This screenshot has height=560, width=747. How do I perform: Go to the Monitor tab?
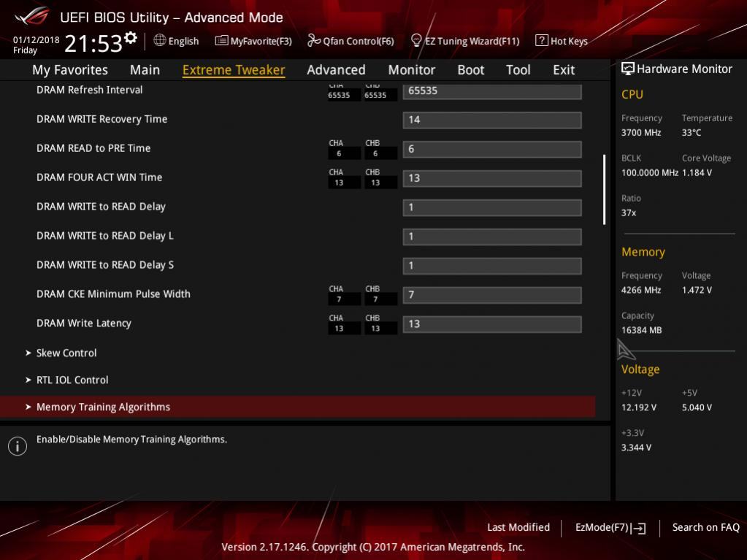tap(412, 70)
